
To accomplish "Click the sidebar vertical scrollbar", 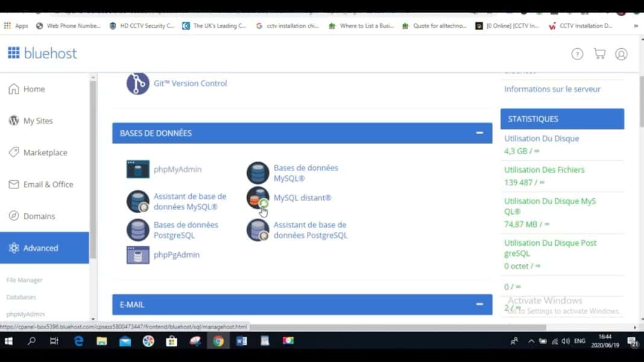I will 93,169.
